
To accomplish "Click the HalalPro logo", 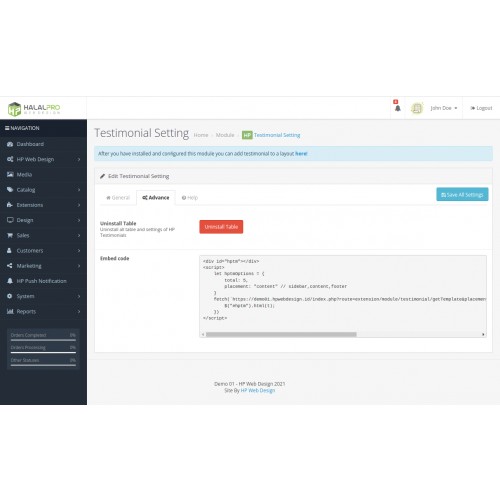I will [34, 109].
